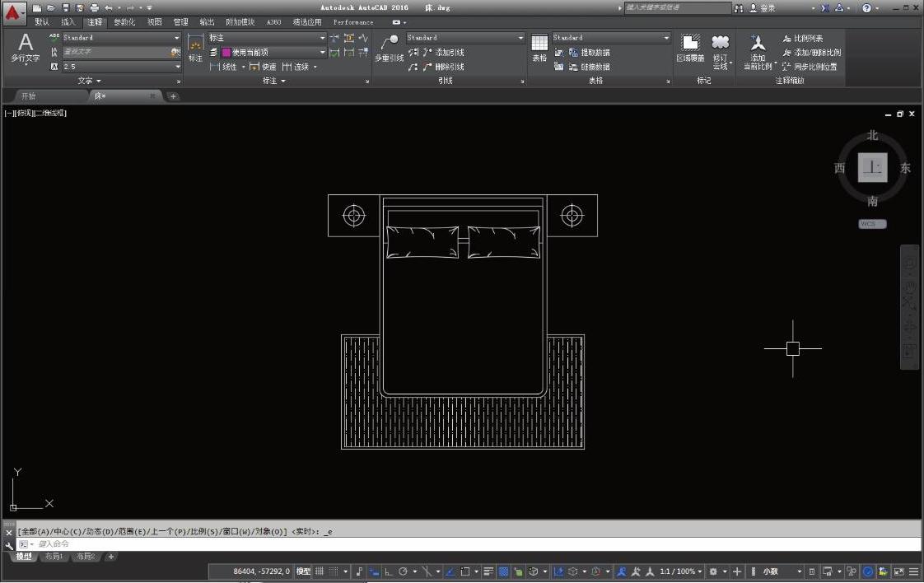Image resolution: width=924 pixels, height=583 pixels.
Task: Toggle transparency display in status bar
Action: (503, 571)
